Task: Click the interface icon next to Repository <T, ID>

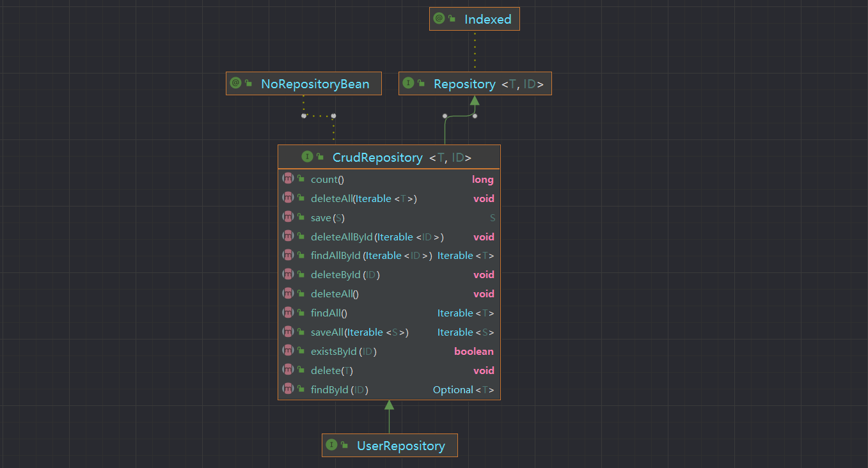Action: point(408,83)
